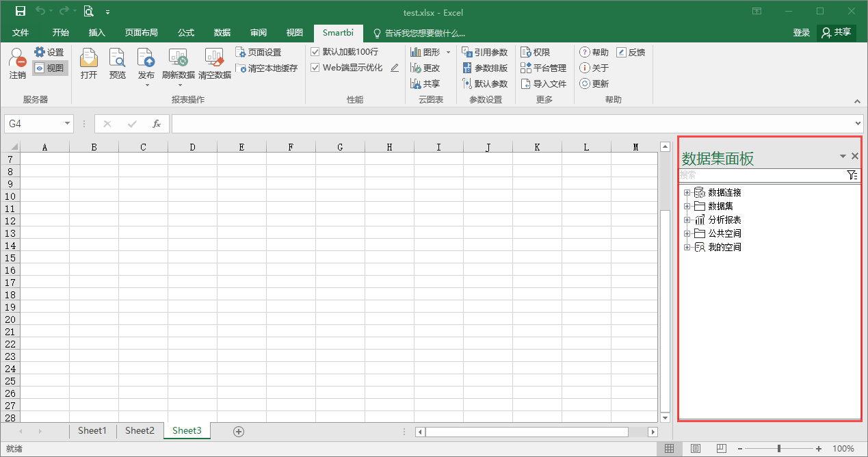
Task: Filter the dataset panel with the funnel icon
Action: coord(852,175)
